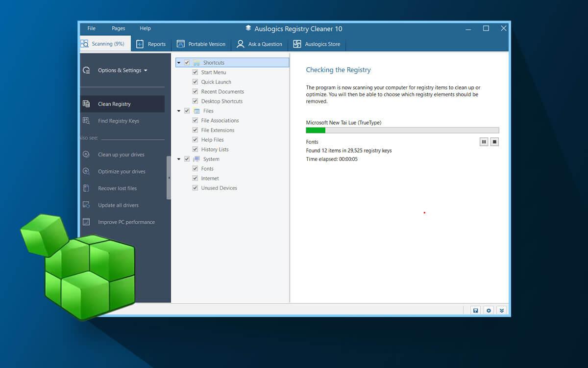Image resolution: width=588 pixels, height=368 pixels.
Task: Switch to the Reports tab
Action: pyautogui.click(x=151, y=44)
